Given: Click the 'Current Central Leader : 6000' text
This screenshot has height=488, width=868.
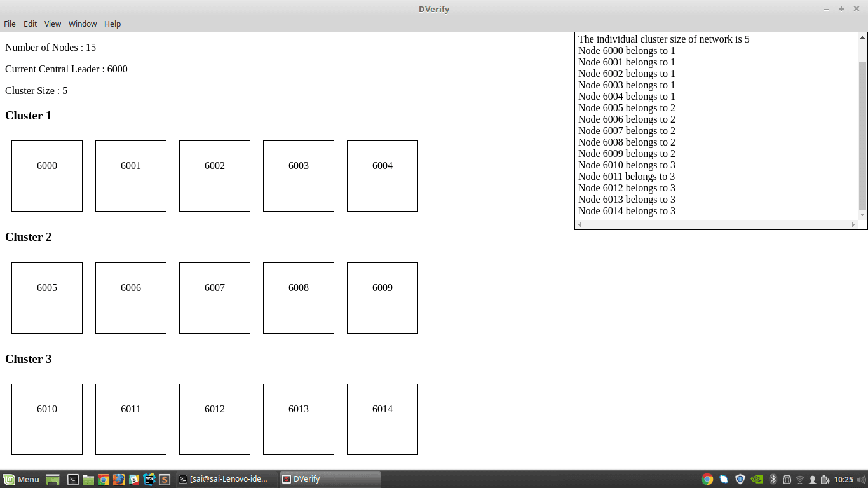Looking at the screenshot, I should pyautogui.click(x=66, y=69).
